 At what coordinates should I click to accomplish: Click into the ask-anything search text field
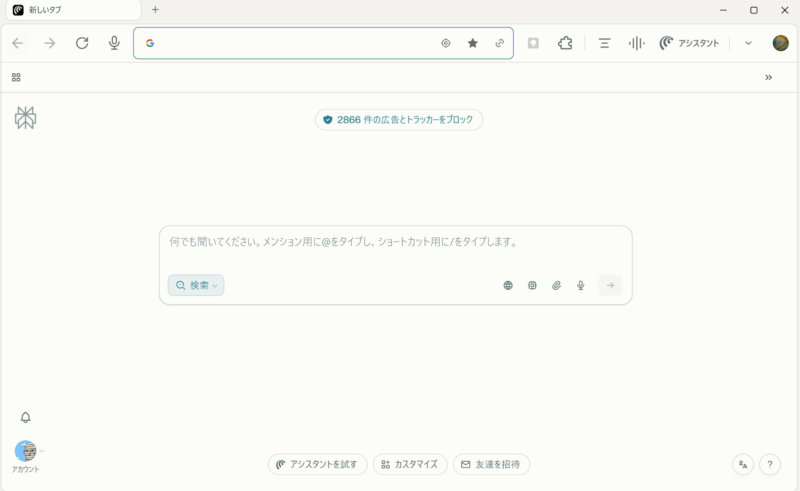coord(395,242)
